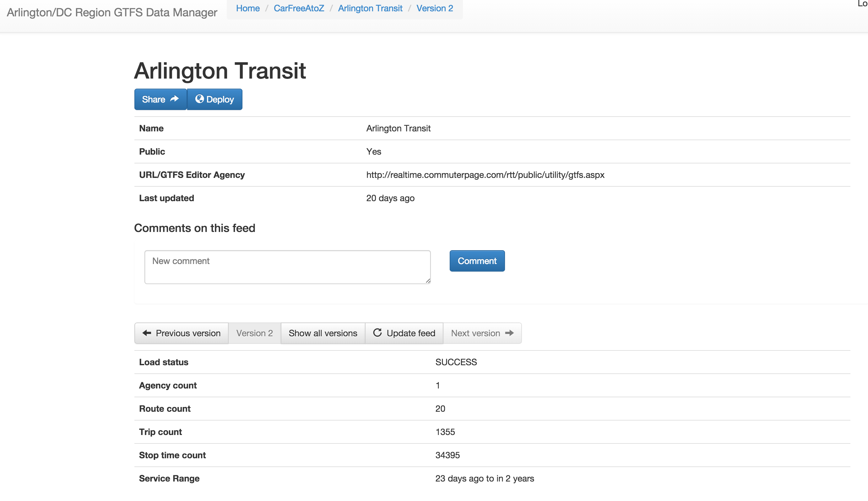Click the stop time count '34395'
The width and height of the screenshot is (868, 501).
tap(447, 455)
